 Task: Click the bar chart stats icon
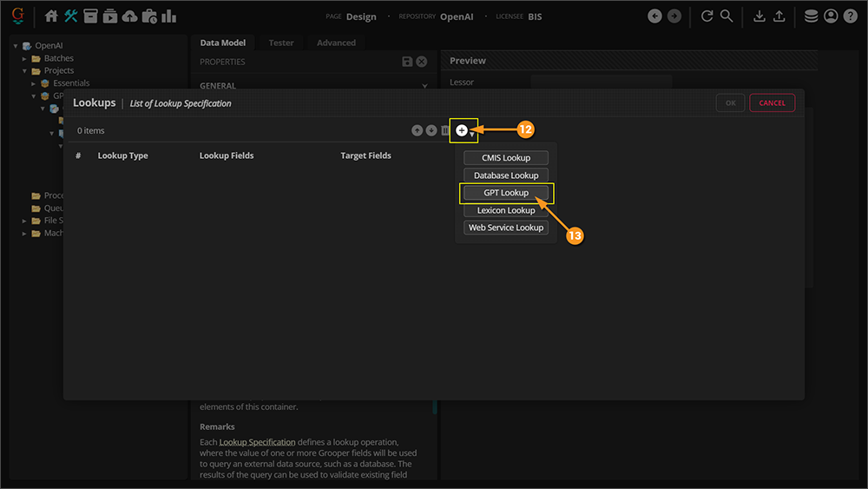(x=168, y=17)
